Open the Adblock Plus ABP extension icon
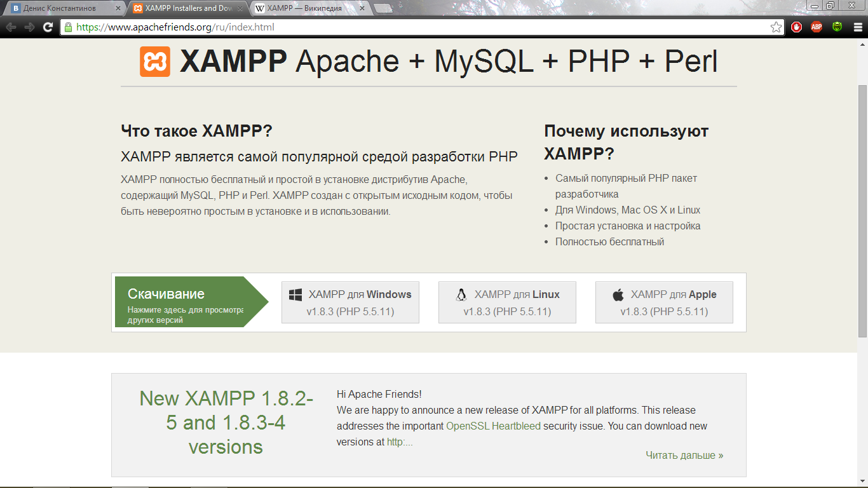The width and height of the screenshot is (868, 488). 817,27
